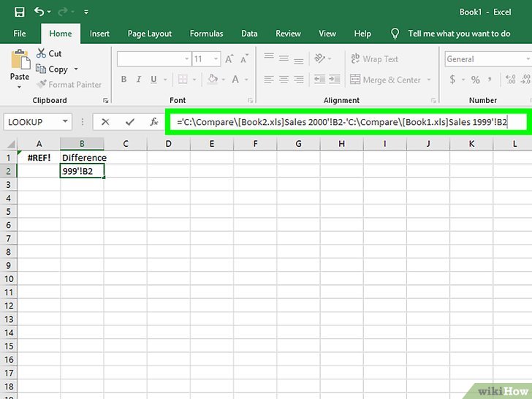Toggle Bold formatting
532x399 pixels.
point(123,80)
